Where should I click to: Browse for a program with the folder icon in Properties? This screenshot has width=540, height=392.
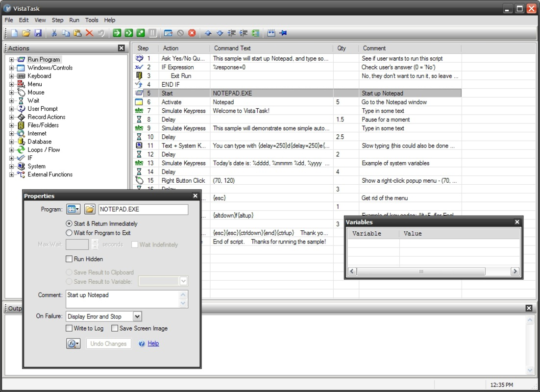90,209
